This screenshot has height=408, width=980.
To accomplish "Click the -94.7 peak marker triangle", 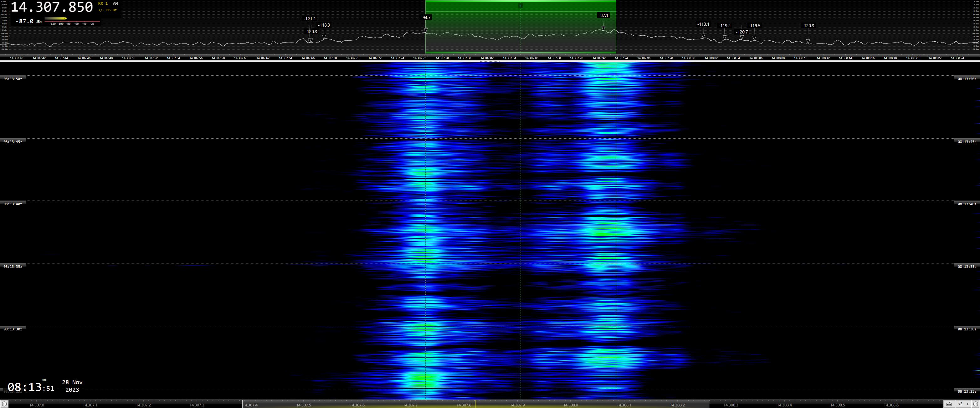I will point(426,30).
